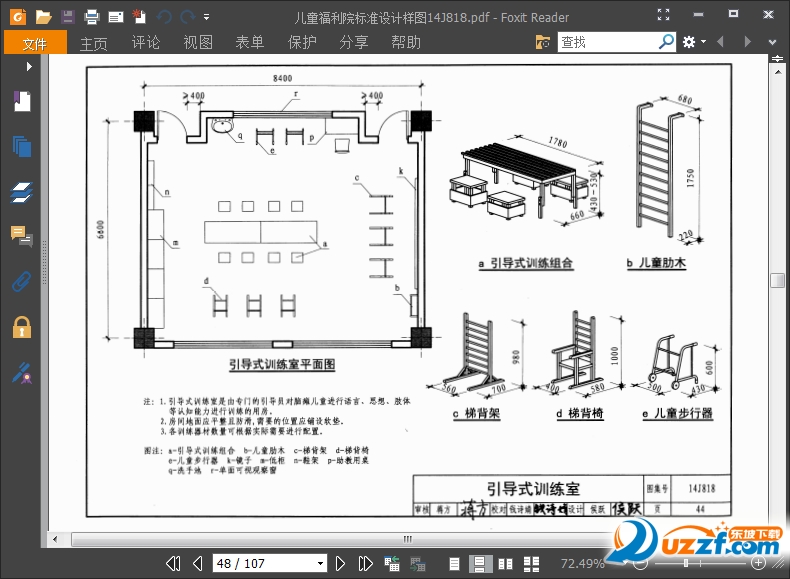Open the Digital Signatures panel
Screen dimensions: 790x579
point(22,372)
